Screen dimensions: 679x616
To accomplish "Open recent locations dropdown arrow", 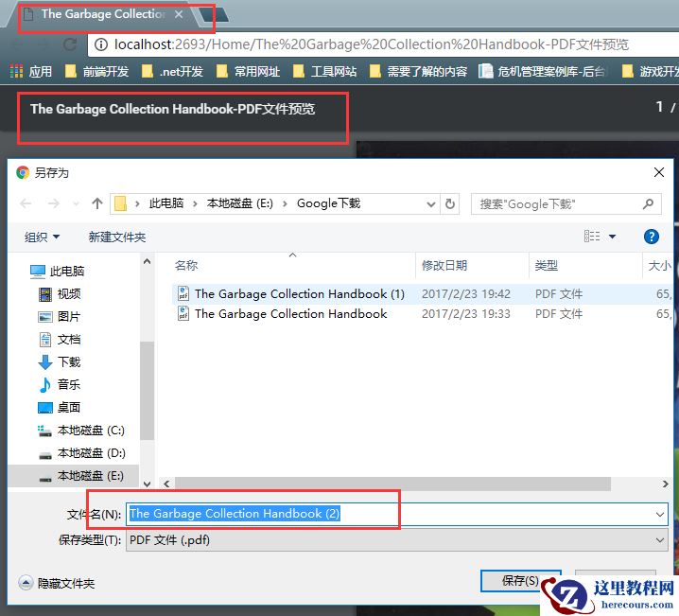I will [x=76, y=203].
